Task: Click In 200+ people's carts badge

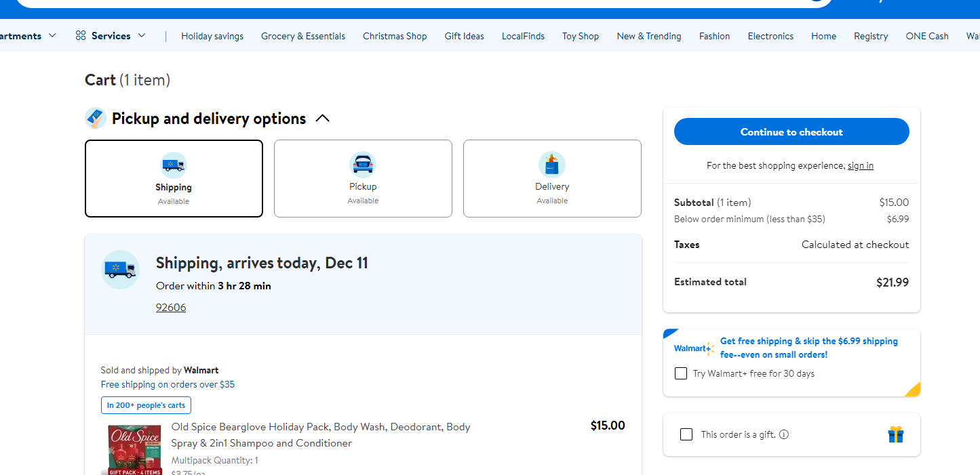Action: [x=146, y=405]
